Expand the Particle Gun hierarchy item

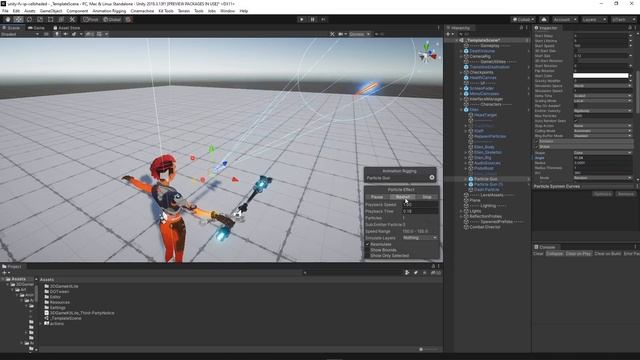point(466,179)
